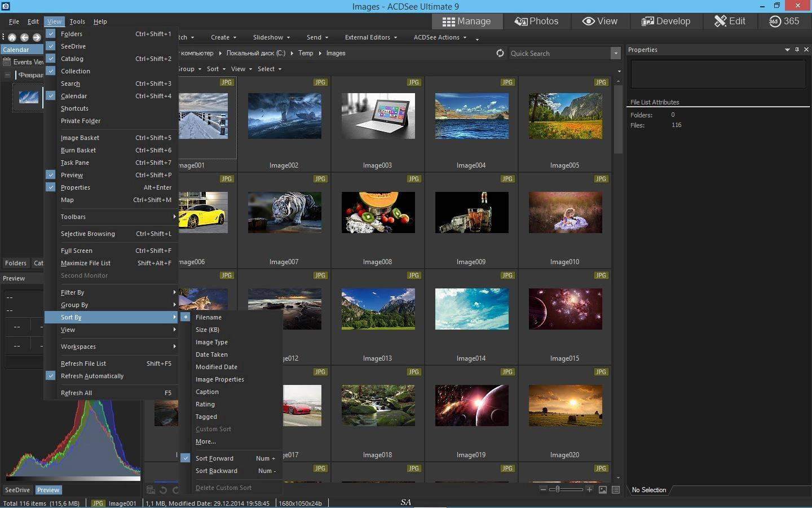This screenshot has height=508, width=812.
Task: Open the 365 mode
Action: tap(784, 21)
